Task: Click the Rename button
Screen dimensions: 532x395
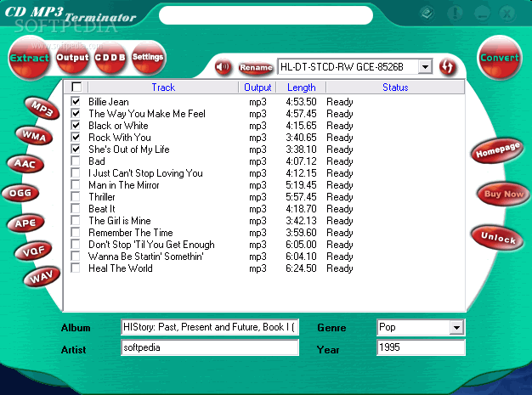Action: click(x=256, y=67)
